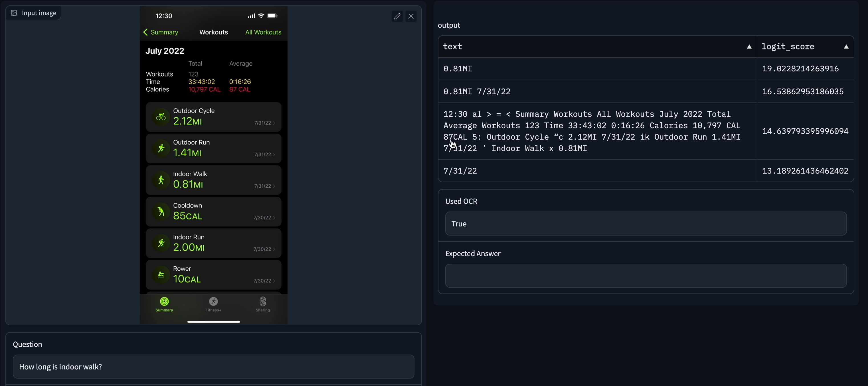The image size is (868, 386).
Task: Click the Question input field
Action: [x=213, y=367]
